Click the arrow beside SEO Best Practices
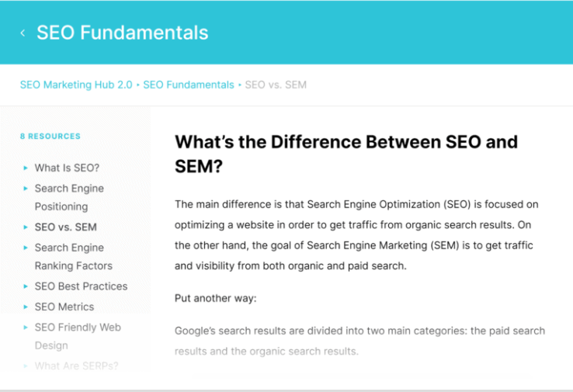Screen dimensions: 573x392 point(26,286)
